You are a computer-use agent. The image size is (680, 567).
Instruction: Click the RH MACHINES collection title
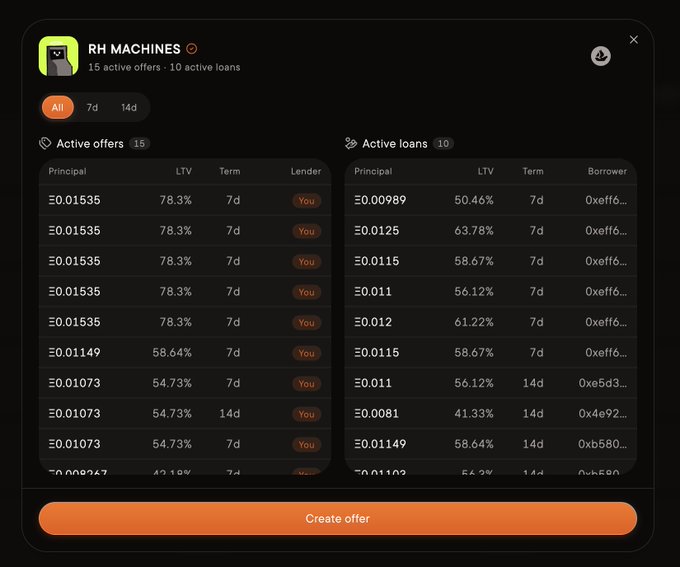pyautogui.click(x=134, y=49)
